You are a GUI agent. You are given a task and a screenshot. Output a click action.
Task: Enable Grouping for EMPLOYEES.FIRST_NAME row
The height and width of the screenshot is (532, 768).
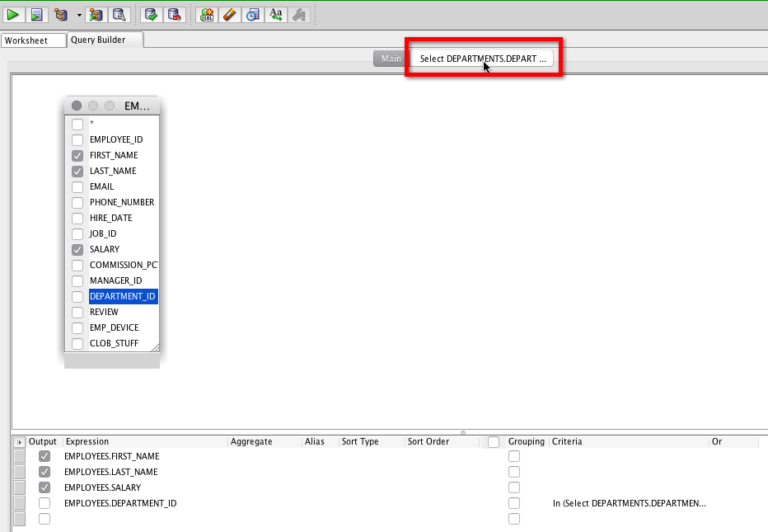514,456
